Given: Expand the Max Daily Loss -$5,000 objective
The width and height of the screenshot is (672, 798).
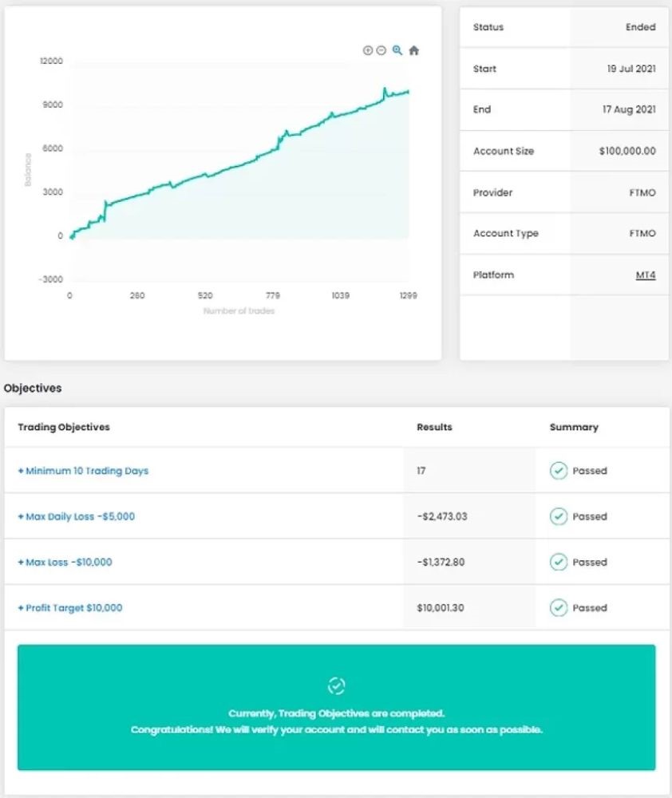Looking at the screenshot, I should point(77,516).
